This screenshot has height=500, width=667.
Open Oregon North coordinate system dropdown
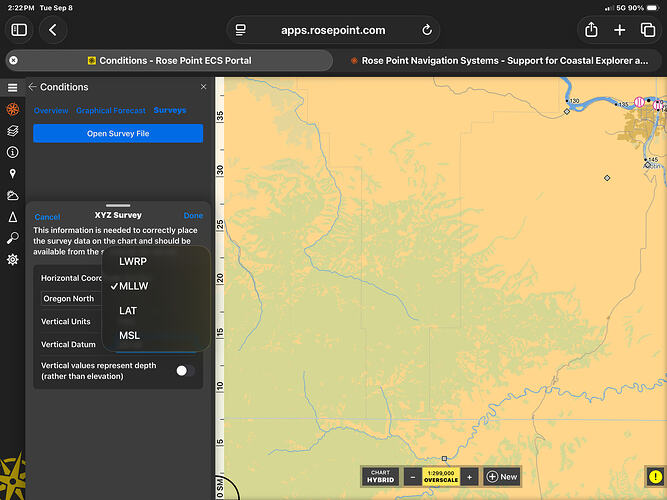coord(71,299)
